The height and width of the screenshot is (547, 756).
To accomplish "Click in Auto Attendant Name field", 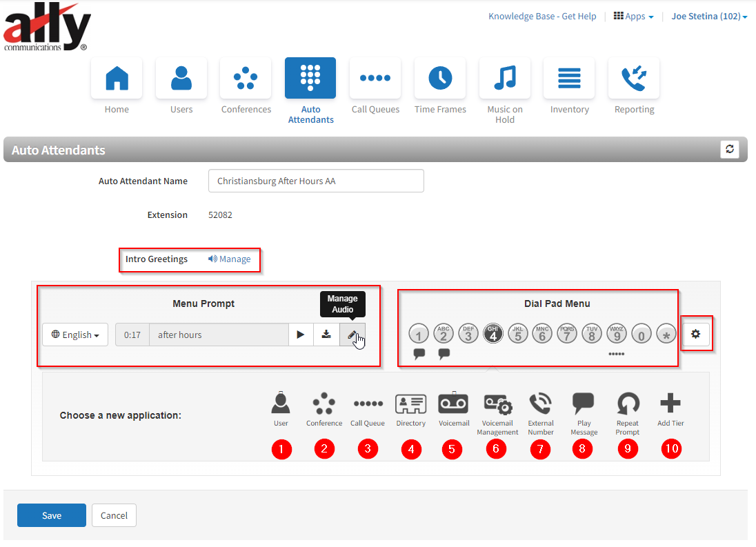I will [316, 181].
